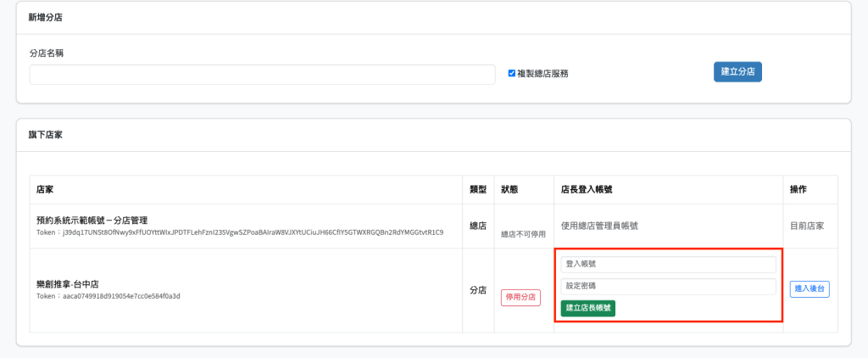Click the 分店名稱 input field
The image size is (868, 358).
coord(263,75)
